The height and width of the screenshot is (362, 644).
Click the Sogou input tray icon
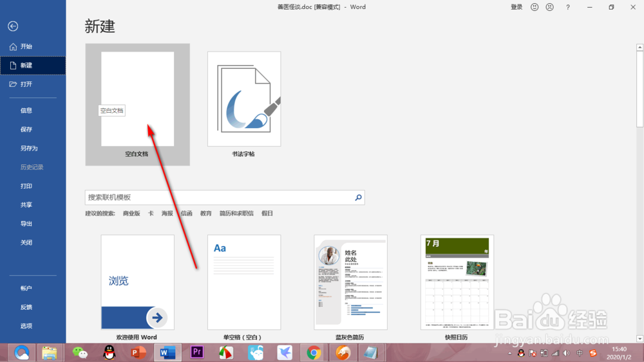click(x=592, y=353)
